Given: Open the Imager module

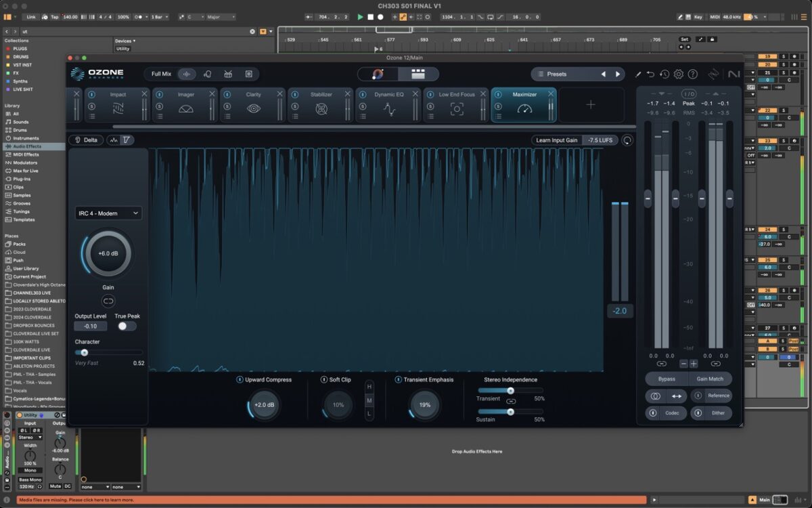Looking at the screenshot, I should tap(186, 108).
